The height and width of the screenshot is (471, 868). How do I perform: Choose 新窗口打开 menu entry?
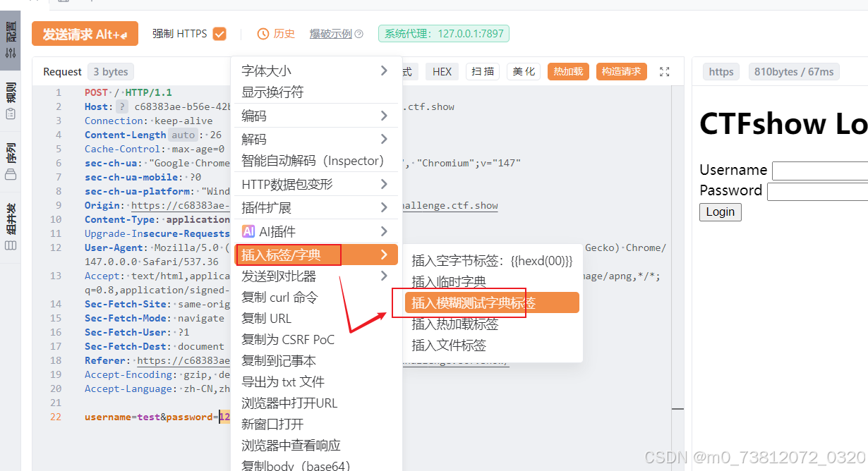pyautogui.click(x=316, y=424)
